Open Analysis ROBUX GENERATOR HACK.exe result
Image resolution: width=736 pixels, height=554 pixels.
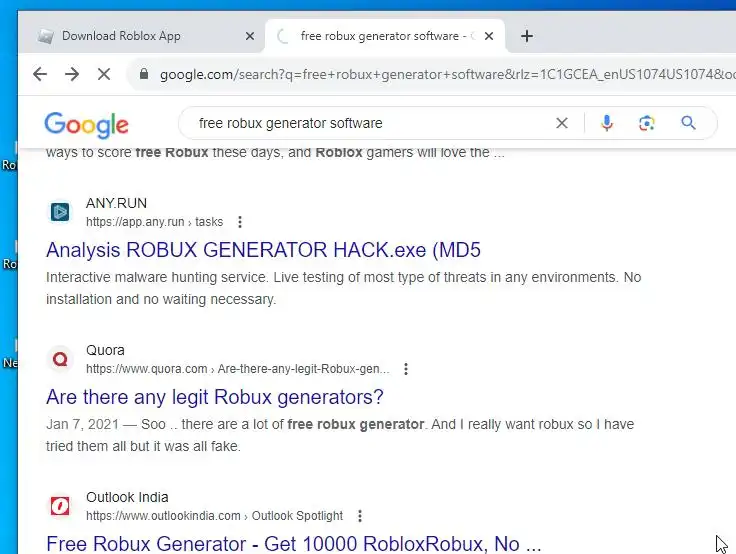pos(263,250)
